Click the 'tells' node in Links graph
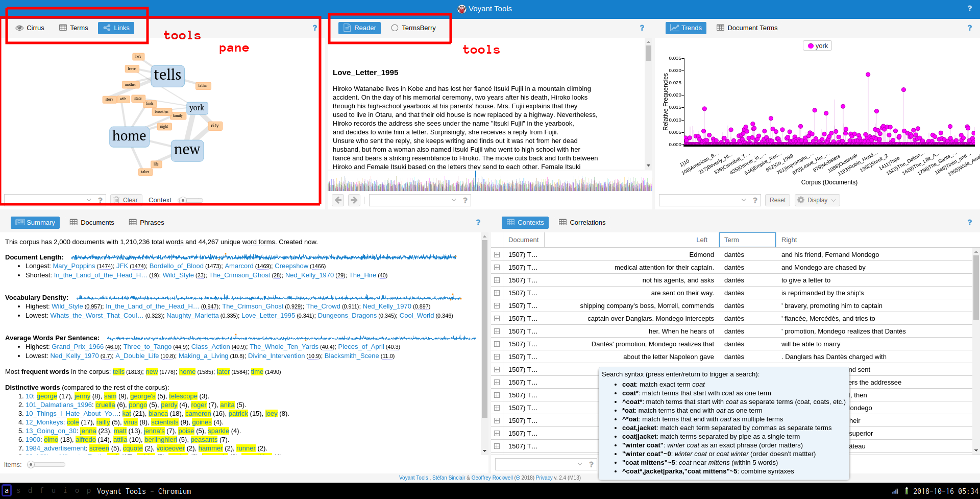 coord(167,76)
